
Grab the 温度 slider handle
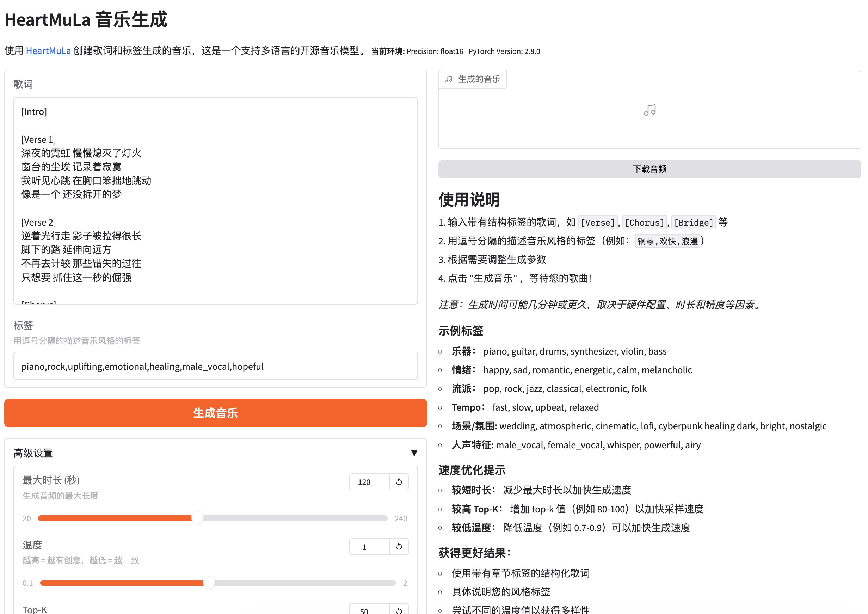click(x=209, y=583)
